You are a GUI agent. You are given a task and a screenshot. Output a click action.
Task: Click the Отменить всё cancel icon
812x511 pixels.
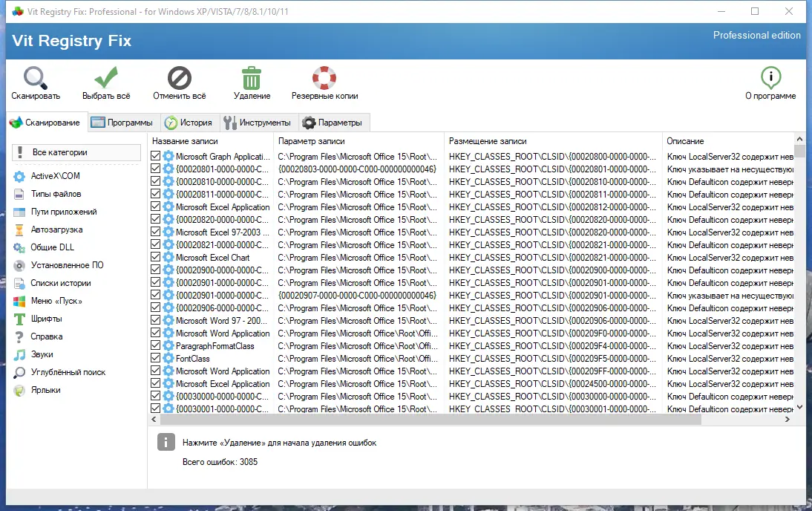point(180,78)
